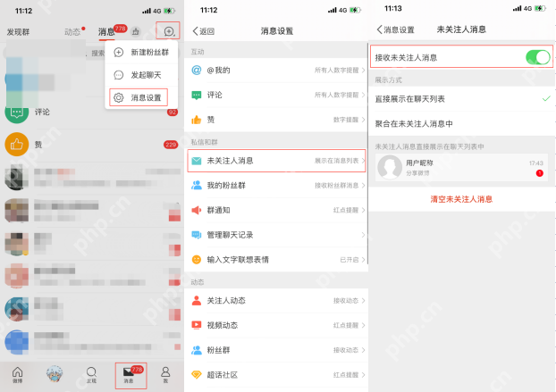
Task: Tap 用户昵称 preview name text
Action: 419,163
